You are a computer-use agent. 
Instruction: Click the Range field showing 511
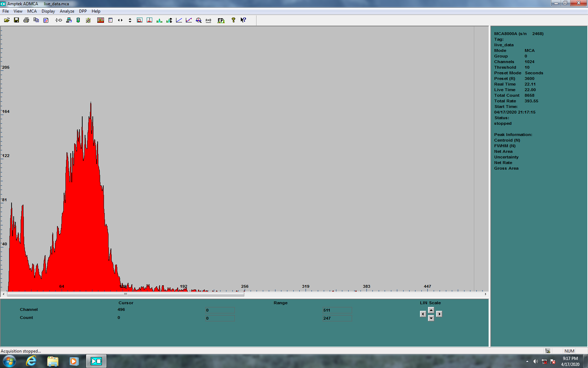pyautogui.click(x=337, y=310)
